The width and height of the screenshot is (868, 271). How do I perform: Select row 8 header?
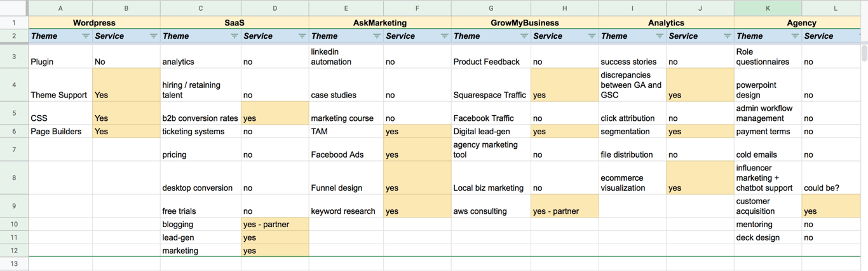pos(14,177)
